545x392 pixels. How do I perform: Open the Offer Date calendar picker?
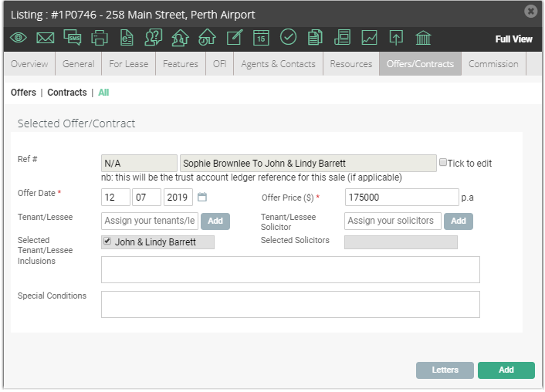click(x=202, y=197)
